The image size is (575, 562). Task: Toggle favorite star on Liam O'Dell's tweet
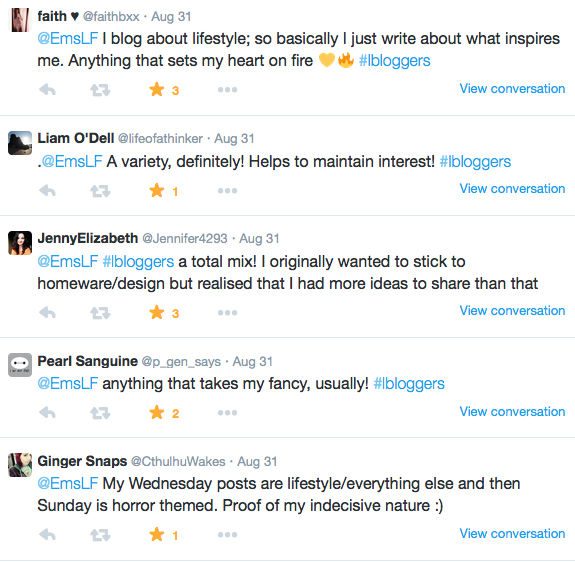pos(157,191)
